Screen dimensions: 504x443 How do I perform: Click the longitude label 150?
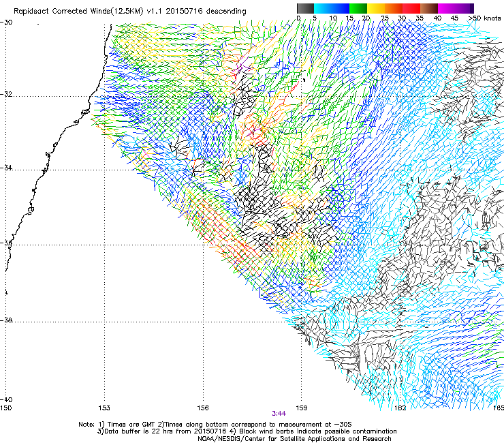(5, 408)
